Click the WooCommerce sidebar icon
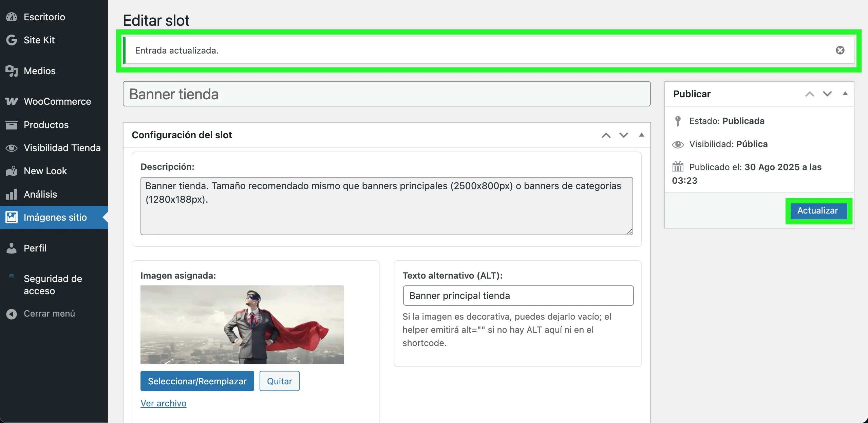This screenshot has width=868, height=423. tap(11, 101)
